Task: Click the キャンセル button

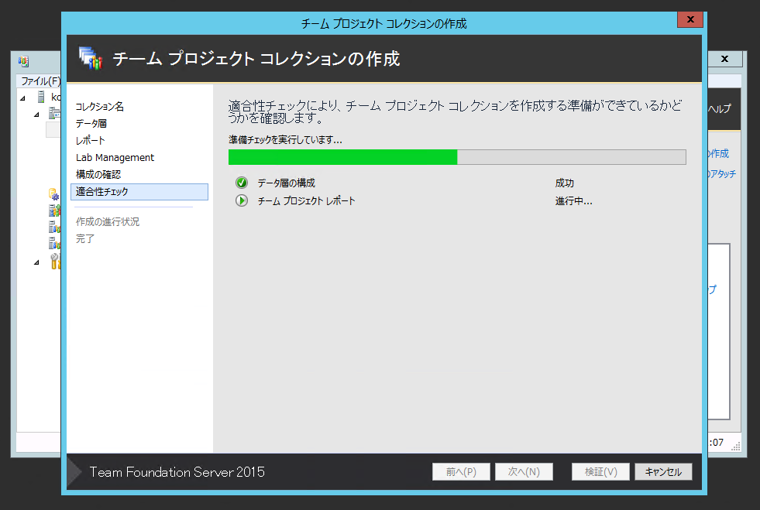Action: pyautogui.click(x=663, y=472)
